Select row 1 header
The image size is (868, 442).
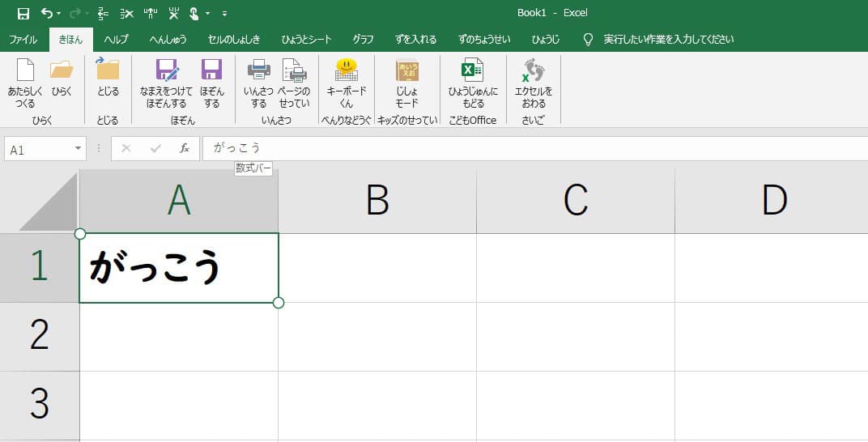[40, 266]
